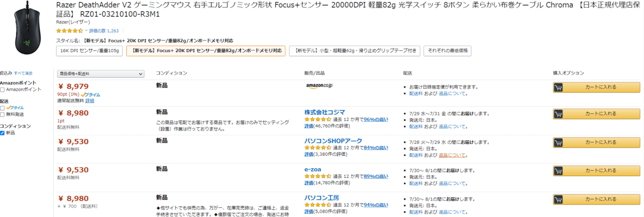
Task: Click the ¥ 8,980 price with 1pt
Action: pyautogui.click(x=74, y=113)
